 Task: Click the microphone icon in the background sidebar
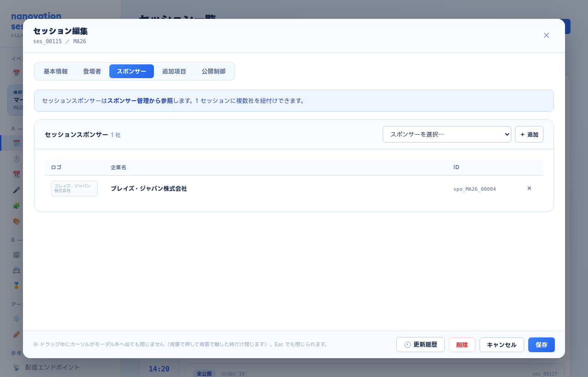(17, 190)
